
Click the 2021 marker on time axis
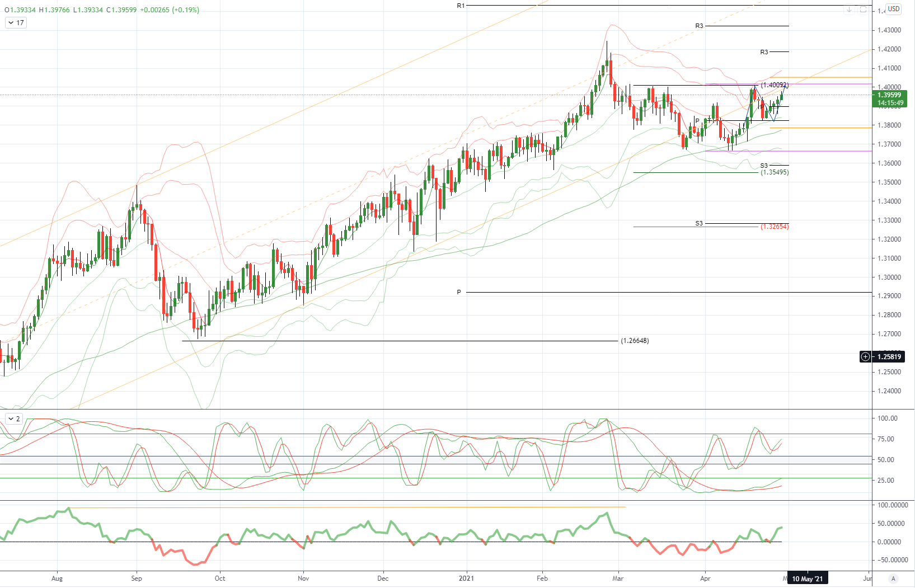click(x=466, y=578)
